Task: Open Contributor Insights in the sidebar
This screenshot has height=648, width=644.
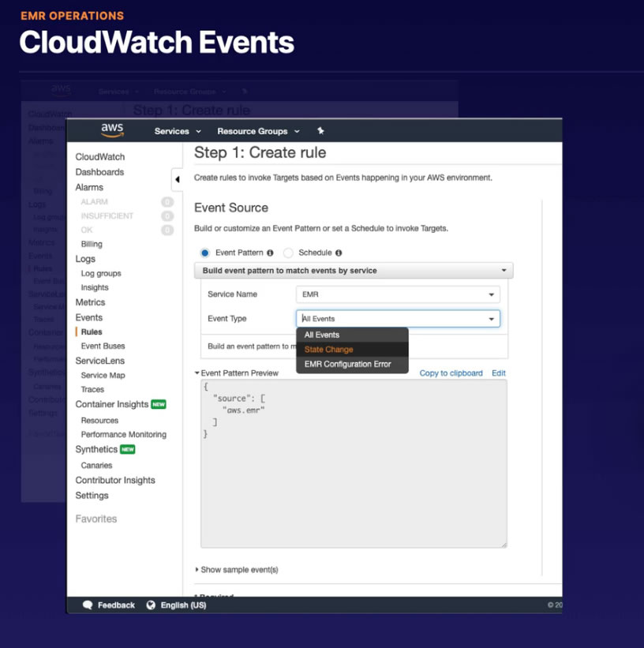Action: point(115,480)
